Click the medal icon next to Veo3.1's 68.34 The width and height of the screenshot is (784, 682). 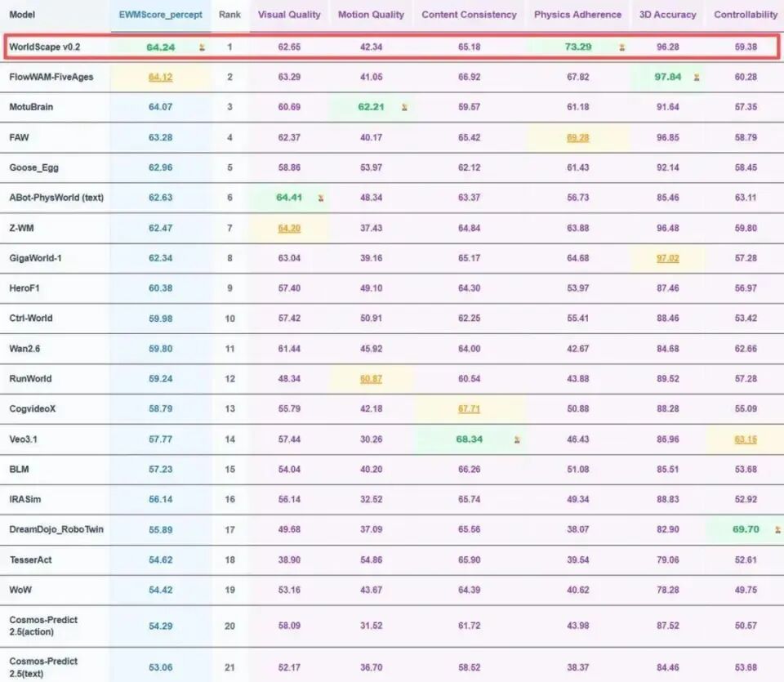click(x=516, y=439)
